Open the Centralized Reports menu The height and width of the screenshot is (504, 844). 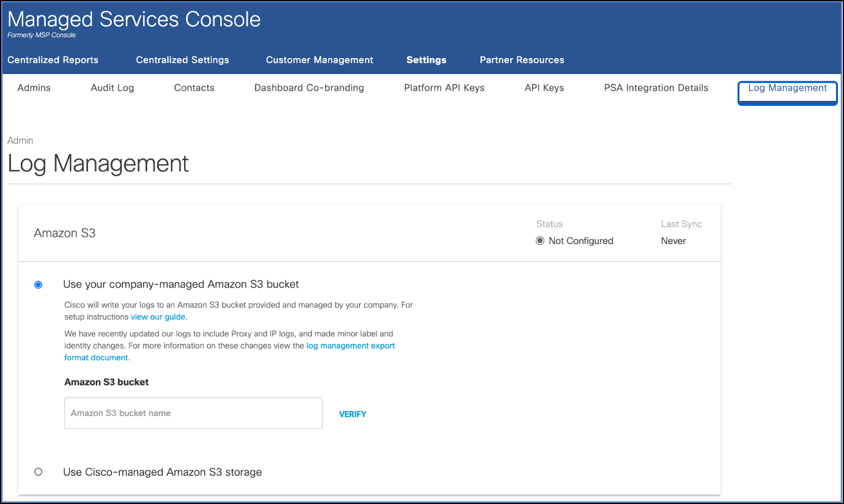(53, 60)
